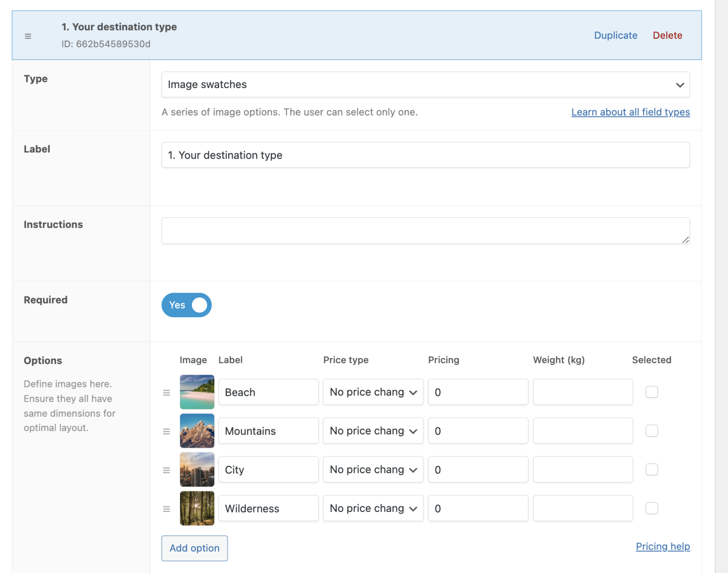Click the Add option button
Image resolution: width=728 pixels, height=573 pixels.
pos(194,548)
